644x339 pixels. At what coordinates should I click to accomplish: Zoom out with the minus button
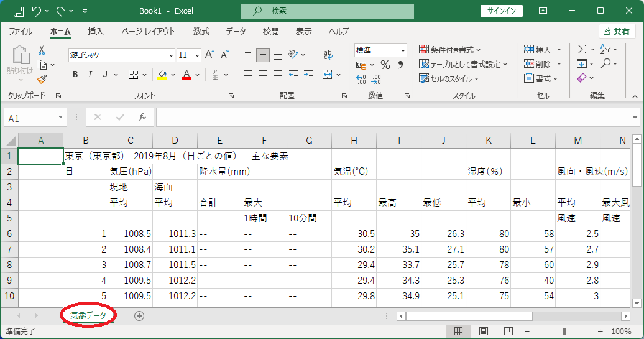[x=527, y=331]
